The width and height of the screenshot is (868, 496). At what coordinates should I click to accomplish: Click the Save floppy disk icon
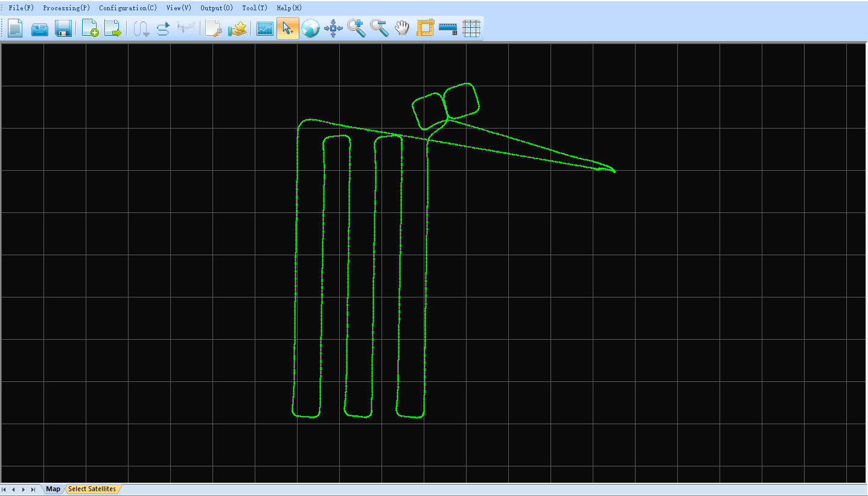(x=63, y=28)
